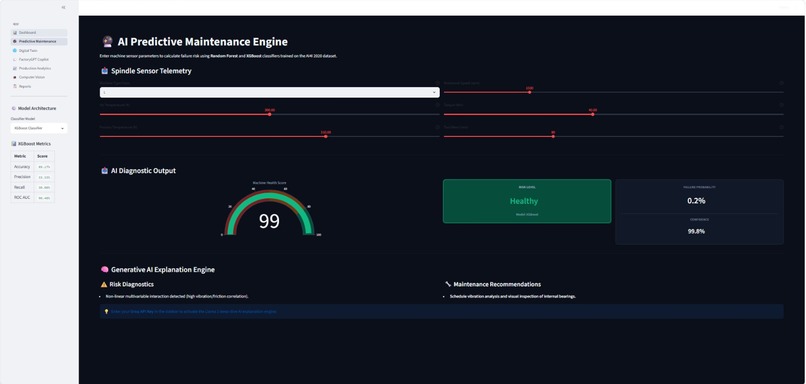Image resolution: width=806 pixels, height=384 pixels.
Task: Click the help icon for Torque
Action: tap(781, 105)
